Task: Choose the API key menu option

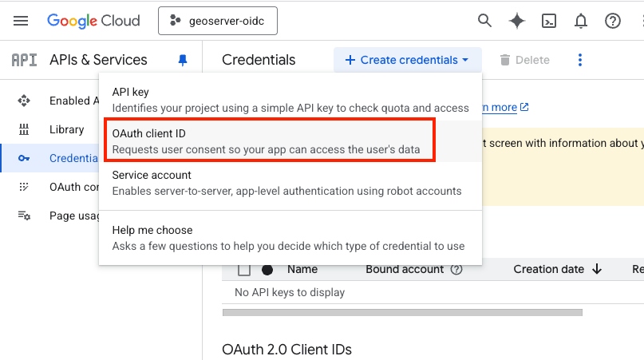Action: [290, 100]
